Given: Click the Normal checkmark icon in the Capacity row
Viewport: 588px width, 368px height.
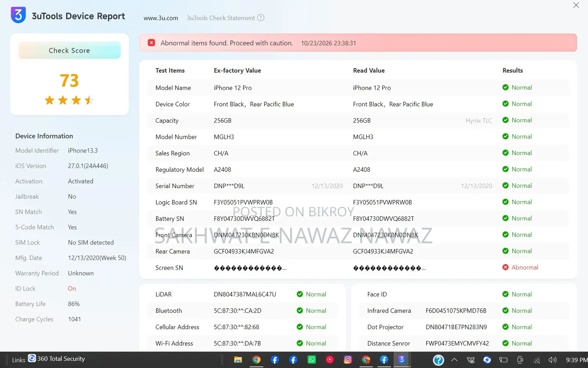Looking at the screenshot, I should pos(506,120).
